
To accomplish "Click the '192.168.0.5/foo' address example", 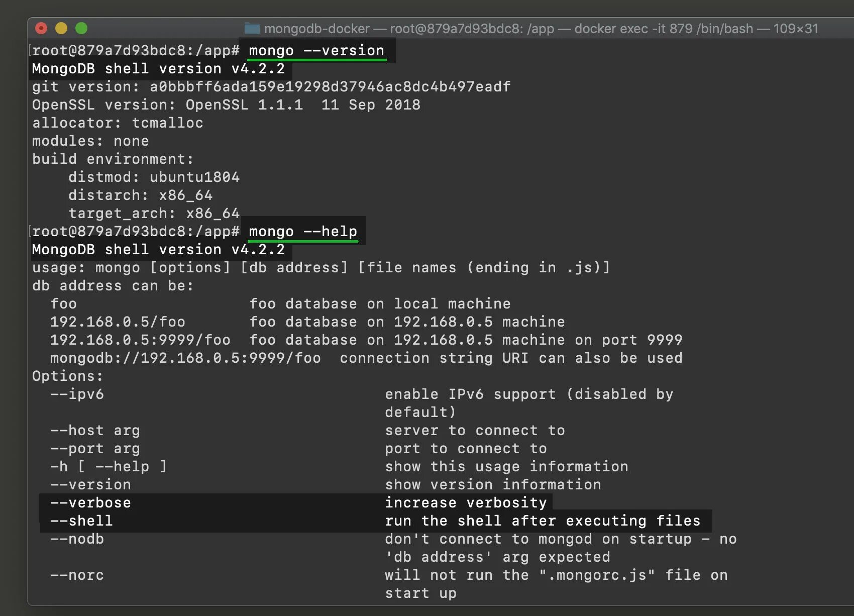I will [118, 322].
